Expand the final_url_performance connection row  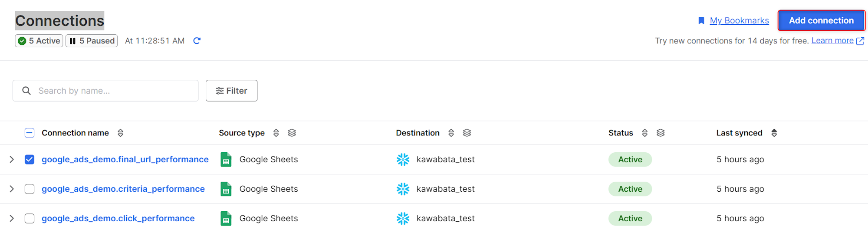coord(12,160)
